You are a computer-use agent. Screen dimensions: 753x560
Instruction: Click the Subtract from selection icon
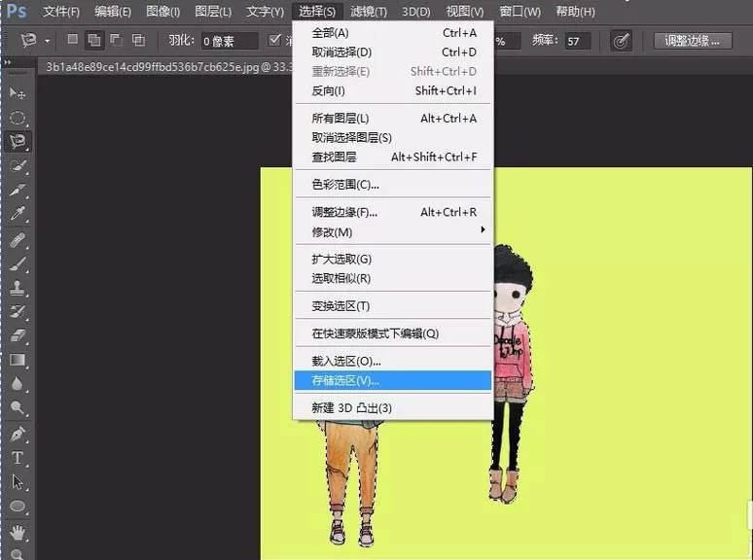pyautogui.click(x=116, y=39)
